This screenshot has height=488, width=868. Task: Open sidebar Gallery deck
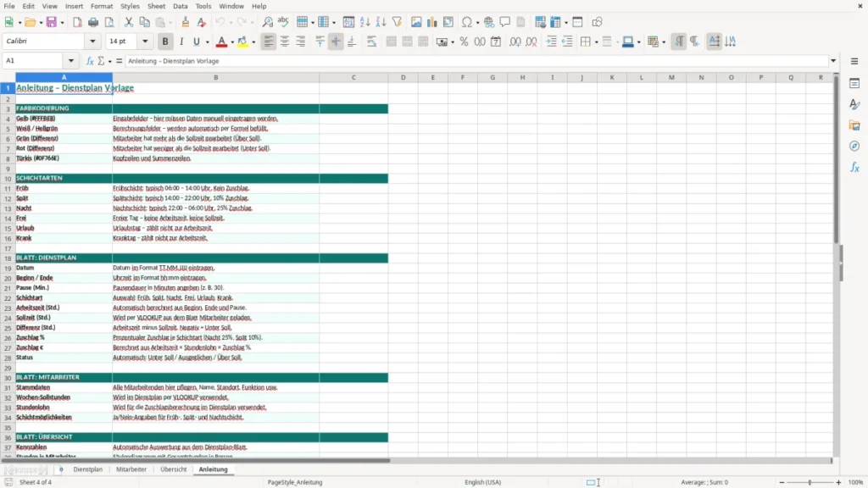pos(854,125)
